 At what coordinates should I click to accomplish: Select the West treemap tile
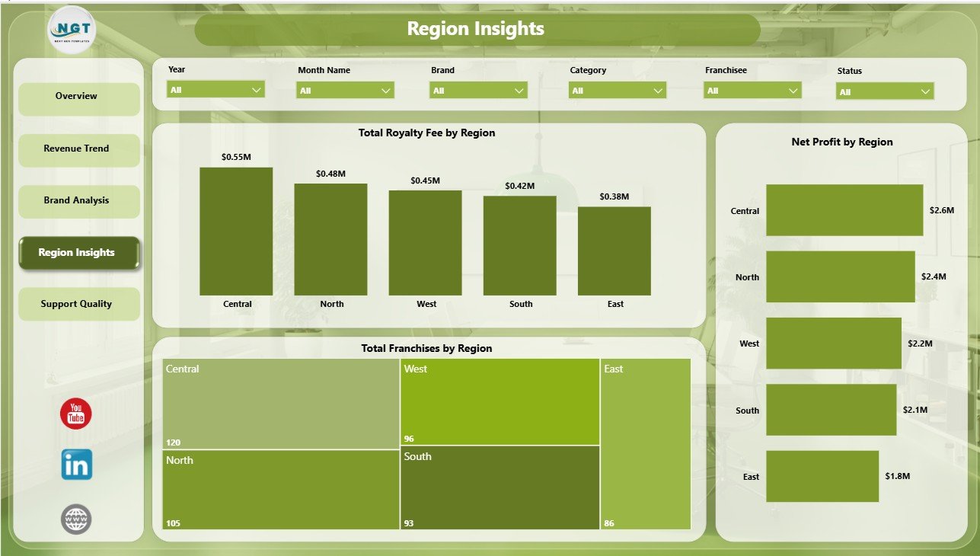coord(500,401)
